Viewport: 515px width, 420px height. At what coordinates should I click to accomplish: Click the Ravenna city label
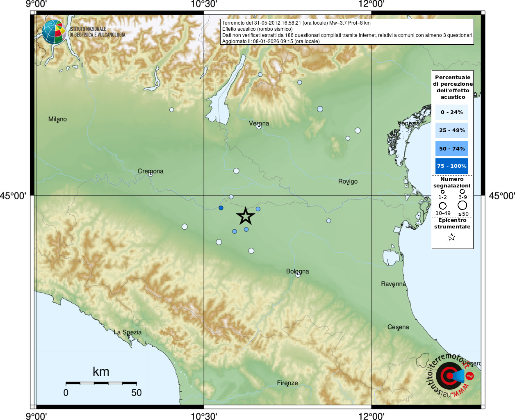[393, 284]
